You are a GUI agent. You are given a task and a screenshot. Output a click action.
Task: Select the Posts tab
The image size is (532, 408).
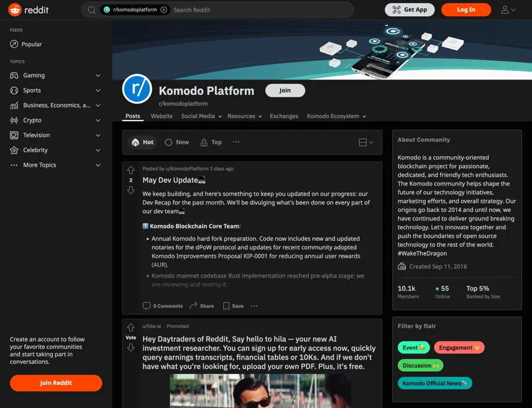(x=132, y=116)
